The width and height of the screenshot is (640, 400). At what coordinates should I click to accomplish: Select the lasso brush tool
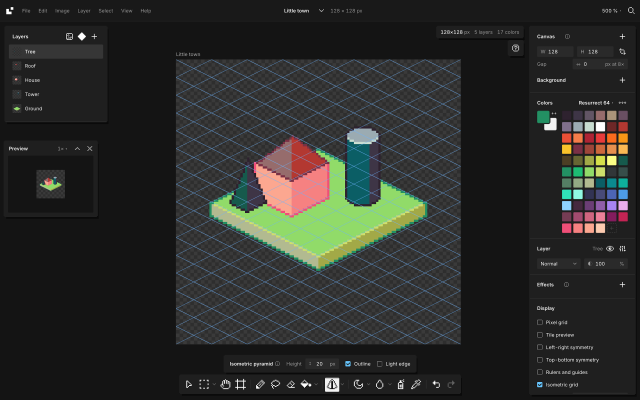coord(276,384)
